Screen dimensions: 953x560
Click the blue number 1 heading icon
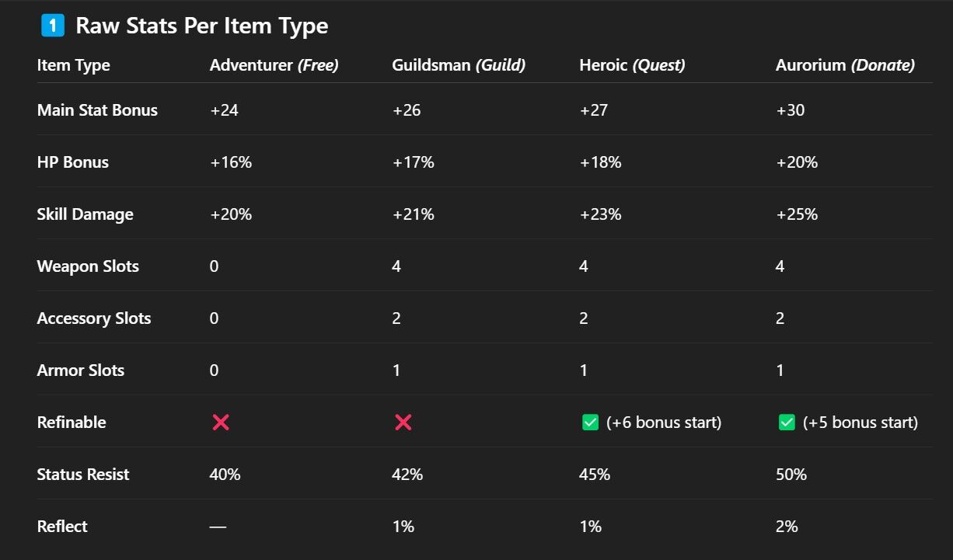pyautogui.click(x=52, y=26)
